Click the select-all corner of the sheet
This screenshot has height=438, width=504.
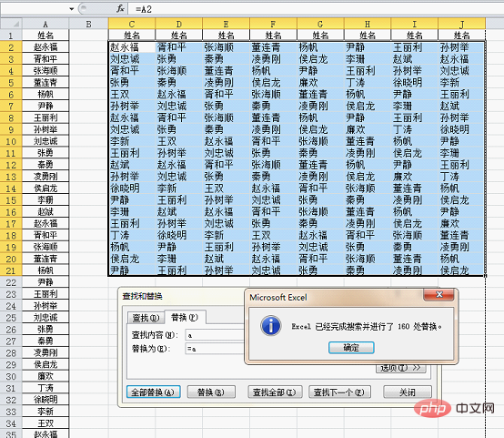click(x=11, y=24)
